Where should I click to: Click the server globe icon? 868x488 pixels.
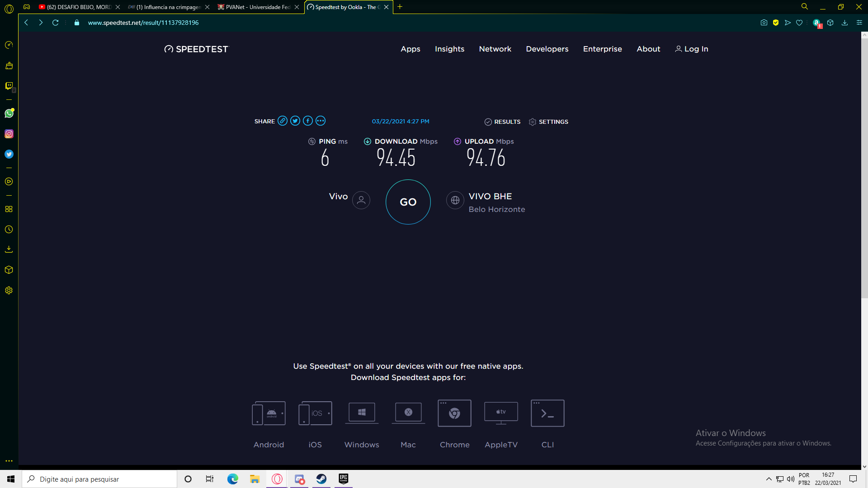point(455,200)
